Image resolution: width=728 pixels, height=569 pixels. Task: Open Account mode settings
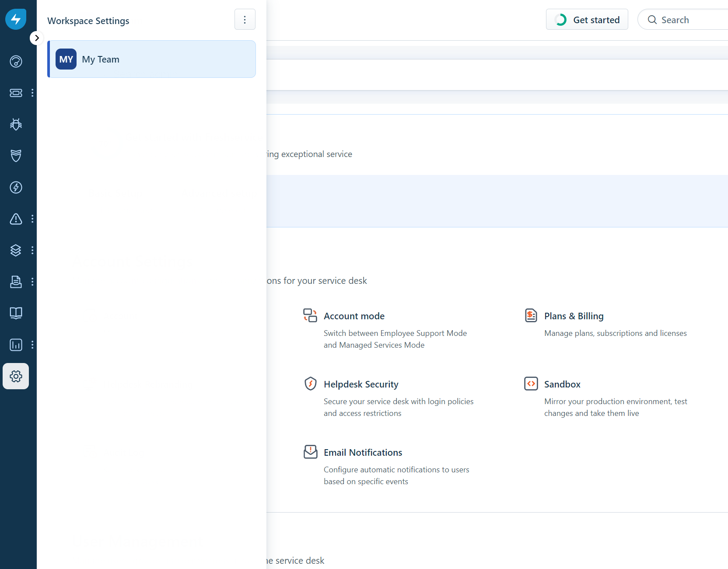tap(354, 316)
